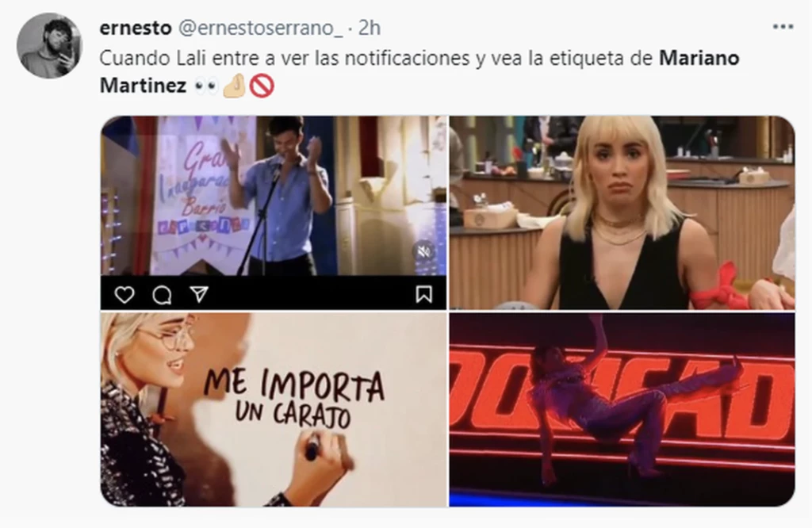Open the ernesto display name link
The image size is (812, 528).
(x=135, y=28)
